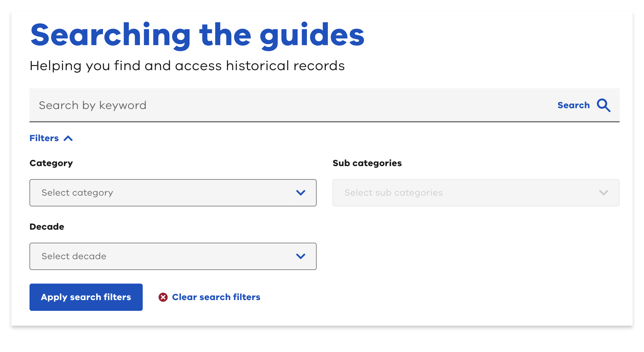Viewport: 644px width, 352px height.
Task: Click the Filters text link
Action: pos(44,138)
